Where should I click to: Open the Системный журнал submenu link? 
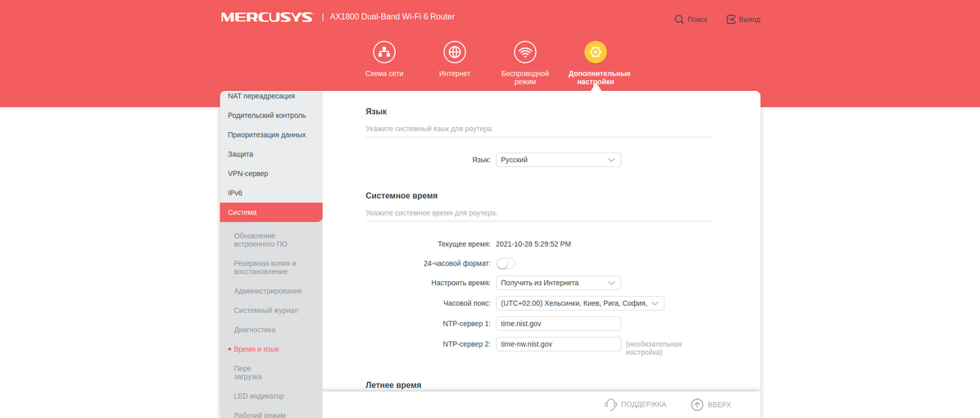click(x=265, y=311)
